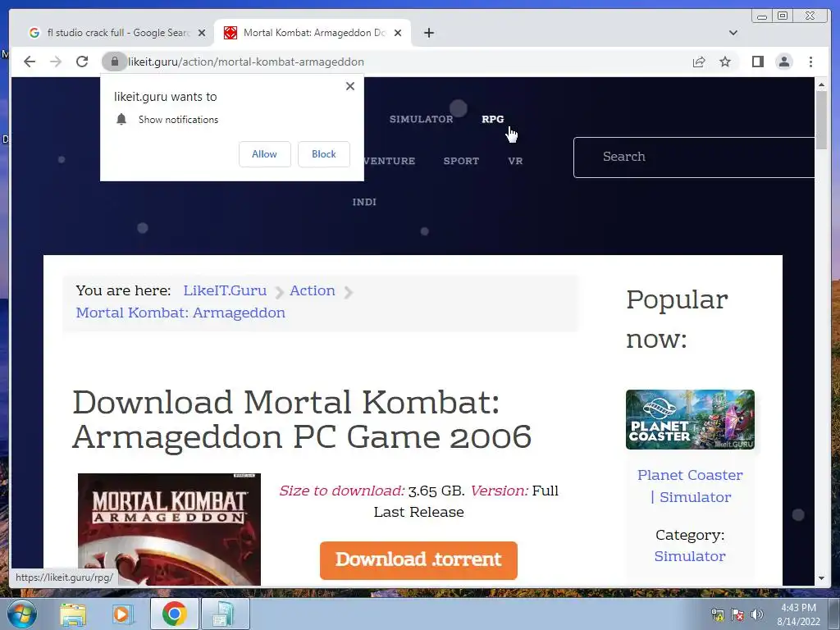Open the VR menu category
Image resolution: width=840 pixels, height=630 pixels.
pos(515,161)
